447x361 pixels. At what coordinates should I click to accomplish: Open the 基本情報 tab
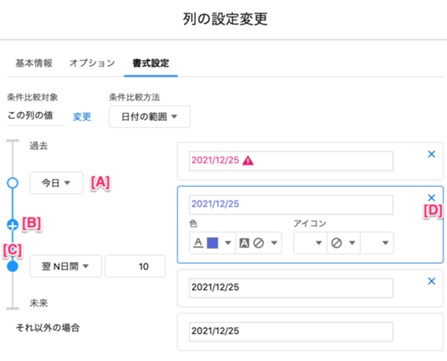[34, 63]
